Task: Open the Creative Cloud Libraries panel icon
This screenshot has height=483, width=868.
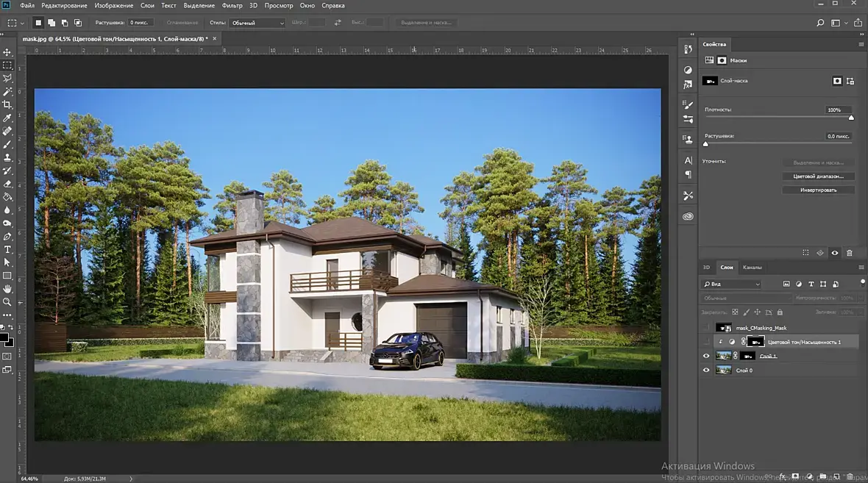Action: (688, 216)
